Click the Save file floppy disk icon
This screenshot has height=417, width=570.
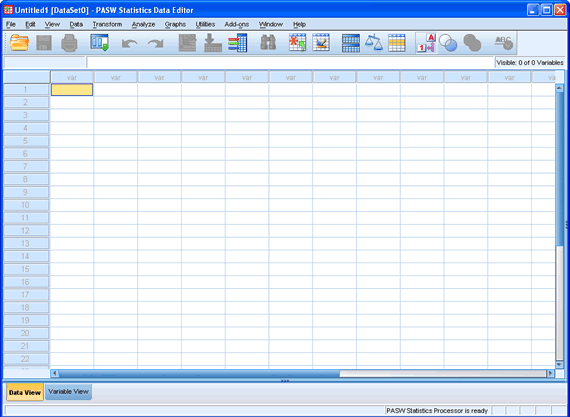pyautogui.click(x=44, y=43)
